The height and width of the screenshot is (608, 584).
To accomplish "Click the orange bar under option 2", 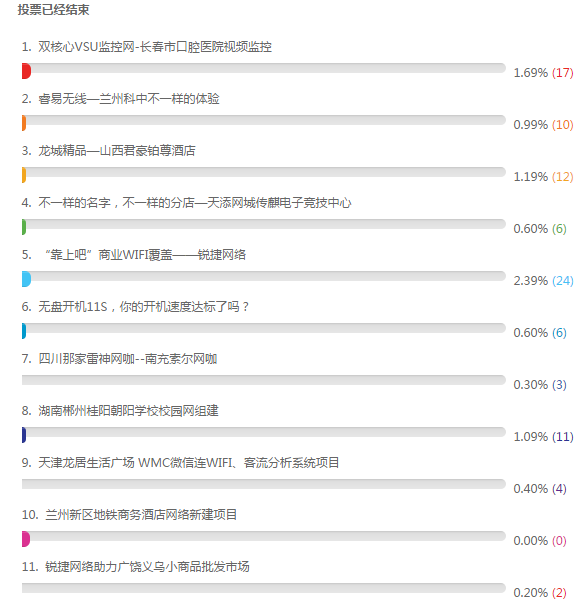I will click(x=24, y=123).
